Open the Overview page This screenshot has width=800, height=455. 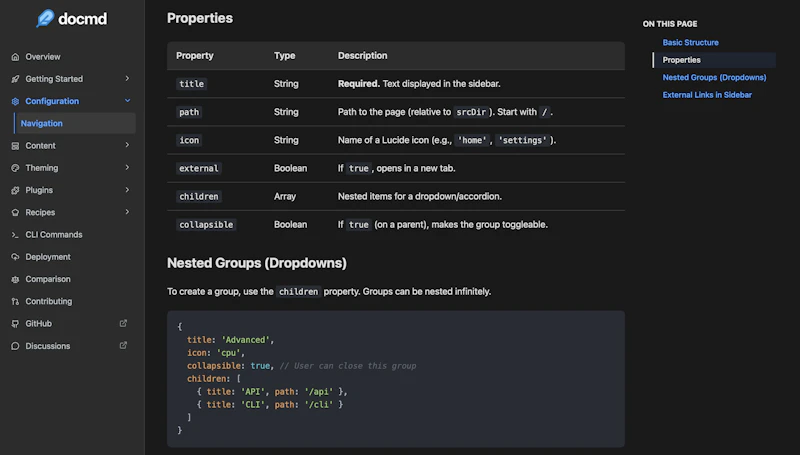43,57
